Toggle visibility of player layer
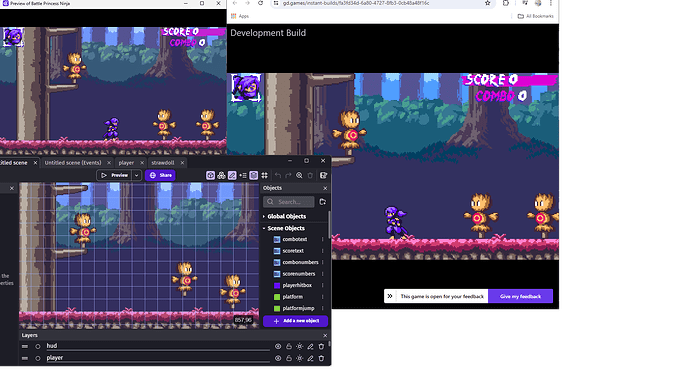This screenshot has height=388, width=690. (x=278, y=358)
